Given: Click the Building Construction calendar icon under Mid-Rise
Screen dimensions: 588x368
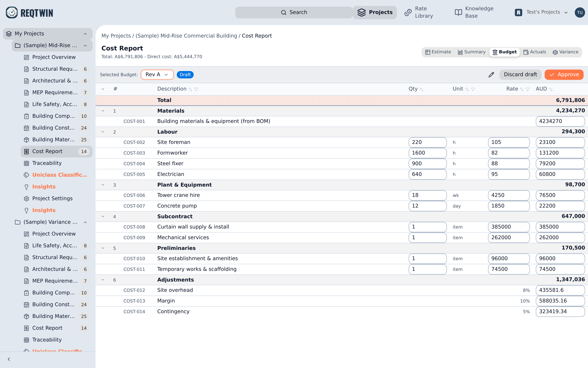Looking at the screenshot, I should click(26, 128).
